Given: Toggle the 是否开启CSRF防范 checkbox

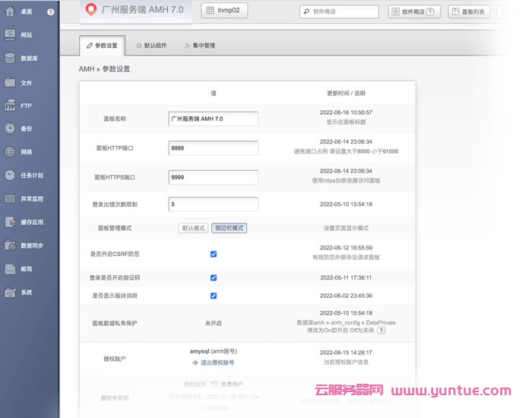Looking at the screenshot, I should 214,254.
